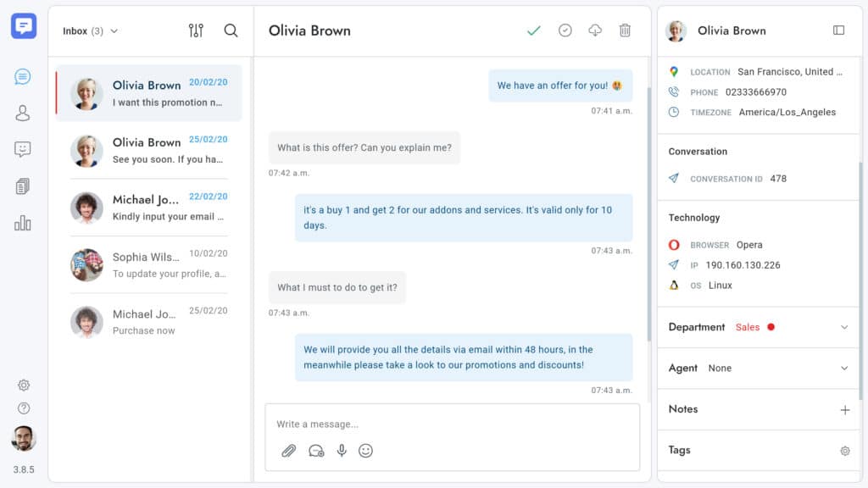Open the saved replies icon in editor

click(x=316, y=451)
